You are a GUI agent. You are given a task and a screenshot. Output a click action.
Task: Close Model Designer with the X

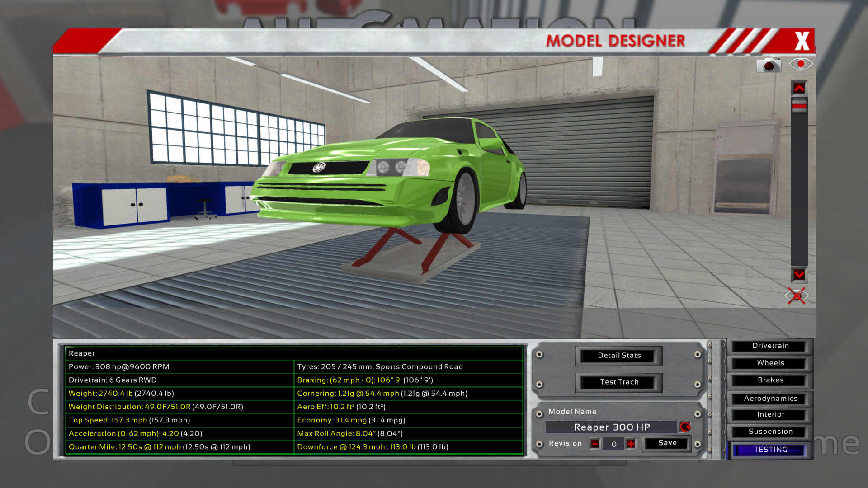coord(802,41)
